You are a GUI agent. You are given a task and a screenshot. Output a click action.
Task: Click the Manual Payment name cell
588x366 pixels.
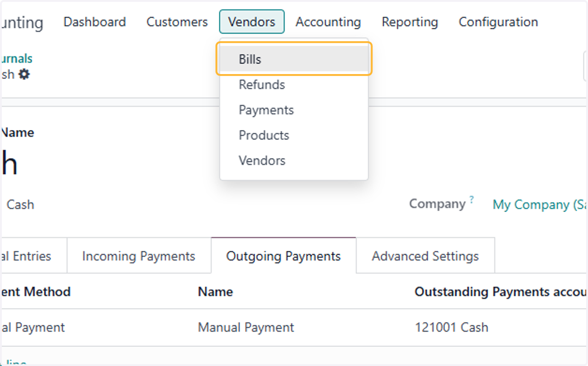pyautogui.click(x=246, y=327)
